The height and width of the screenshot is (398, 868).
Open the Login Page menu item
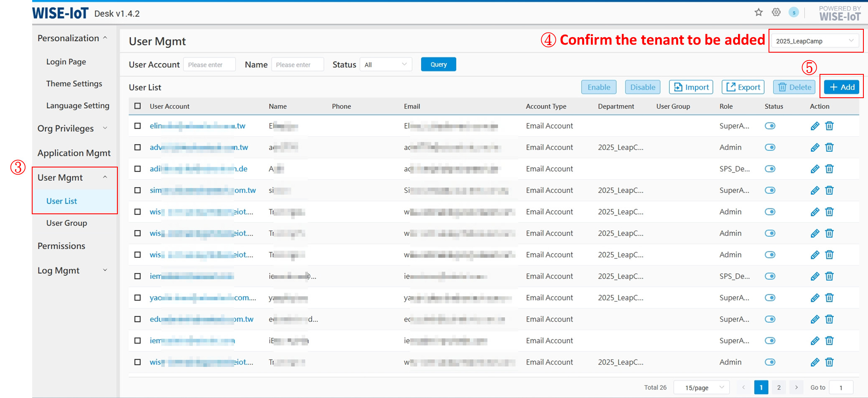pyautogui.click(x=66, y=62)
